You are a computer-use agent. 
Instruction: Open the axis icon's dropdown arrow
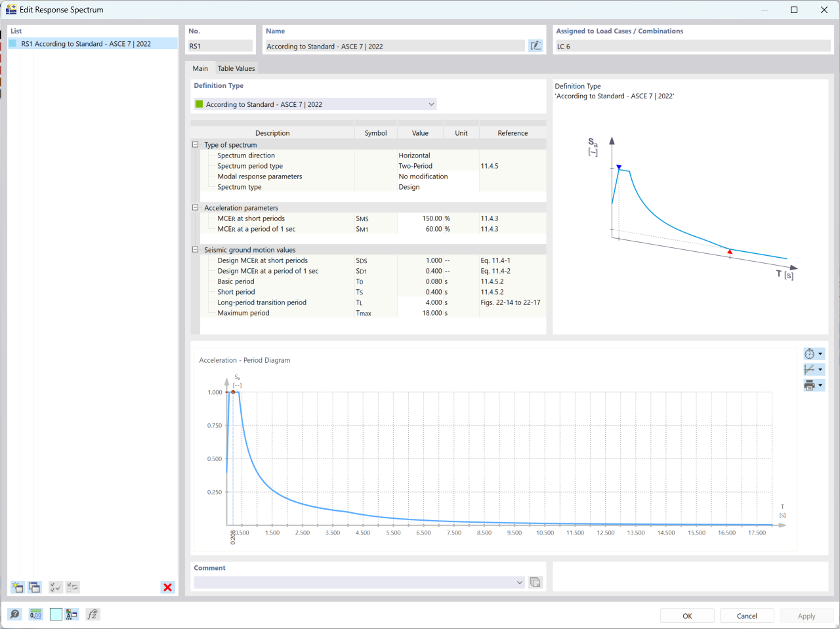coord(820,369)
